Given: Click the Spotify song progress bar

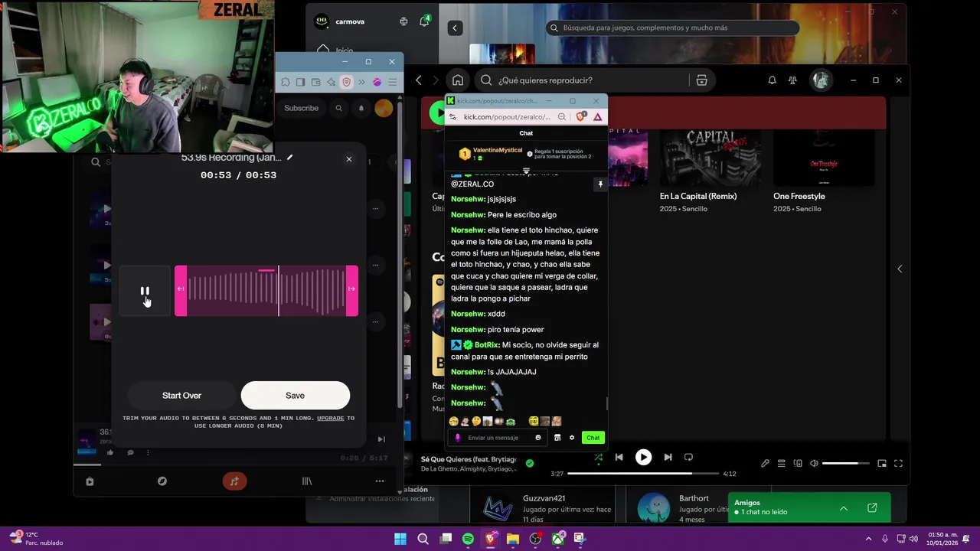Looking at the screenshot, I should pos(643,474).
